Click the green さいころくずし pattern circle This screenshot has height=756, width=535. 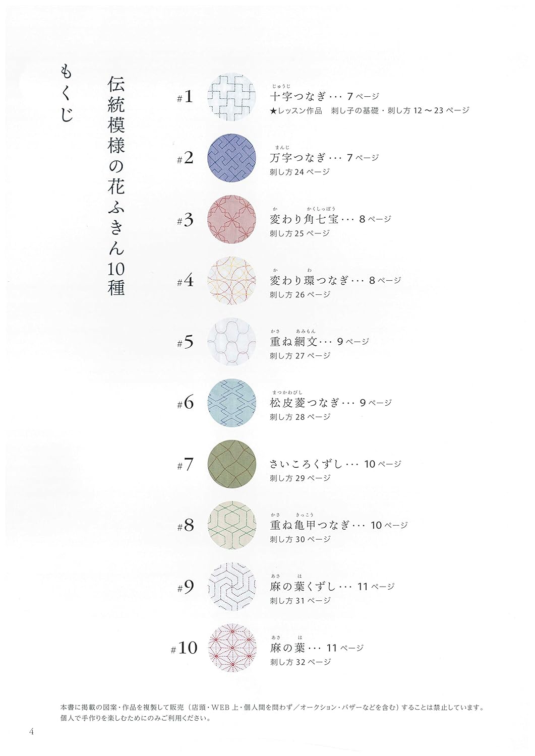tap(231, 465)
